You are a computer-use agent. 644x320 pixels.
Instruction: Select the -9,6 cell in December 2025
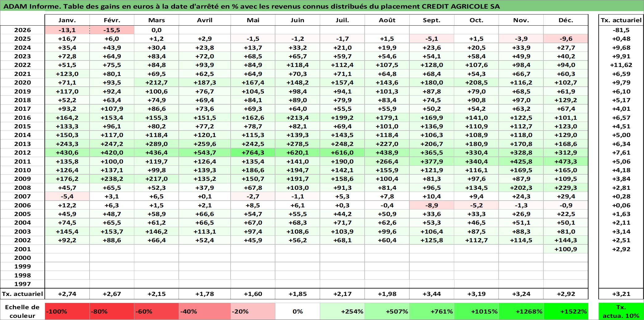[566, 39]
